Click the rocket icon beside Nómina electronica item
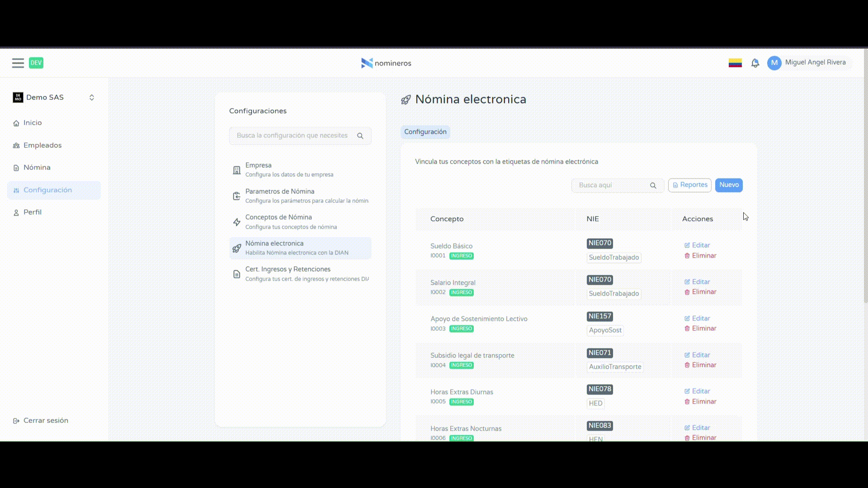Screen dimensions: 868x488 236,249
